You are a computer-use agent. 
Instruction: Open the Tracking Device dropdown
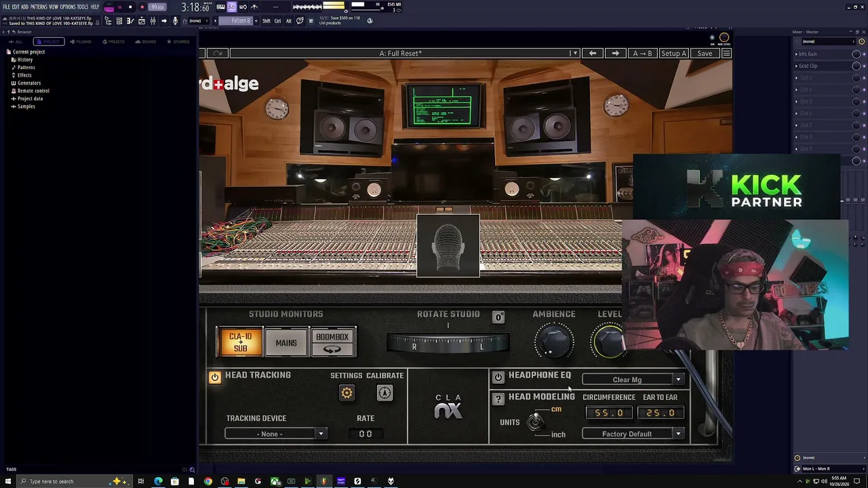click(x=276, y=434)
